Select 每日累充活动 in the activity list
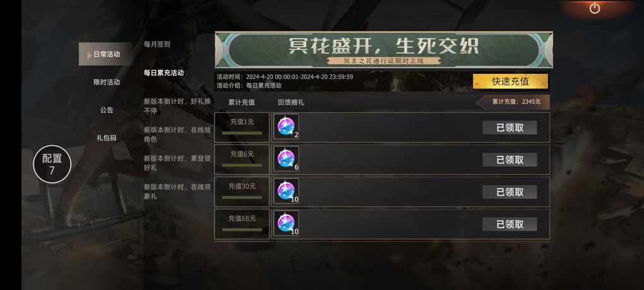The height and width of the screenshot is (290, 644). [x=164, y=73]
